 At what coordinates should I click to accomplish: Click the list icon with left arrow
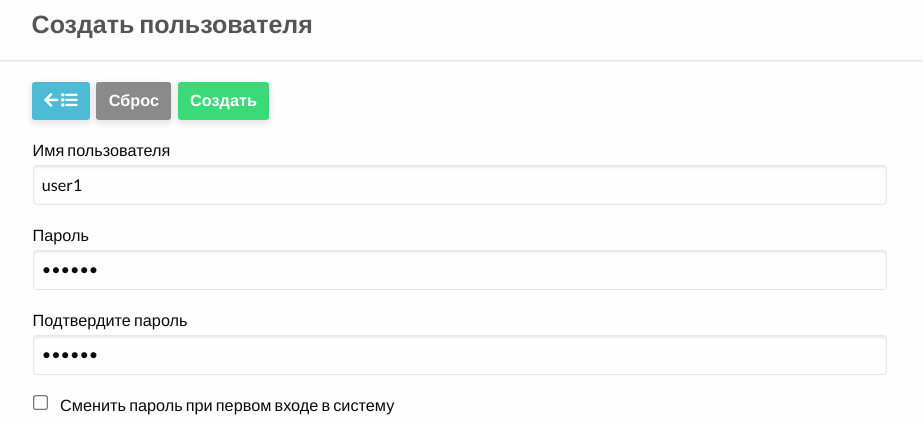[61, 101]
